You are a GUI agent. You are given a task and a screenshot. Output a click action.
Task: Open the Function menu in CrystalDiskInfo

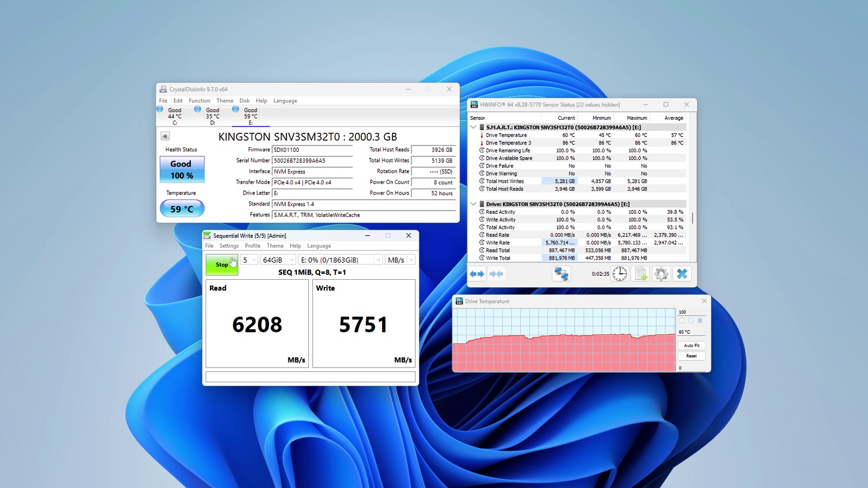[199, 101]
